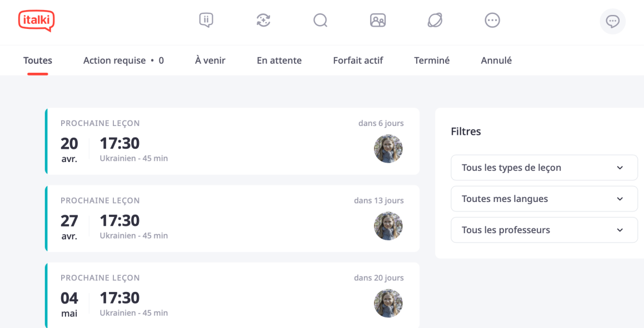Open the 20 avr. lesson card
The image size is (644, 328).
click(x=222, y=142)
